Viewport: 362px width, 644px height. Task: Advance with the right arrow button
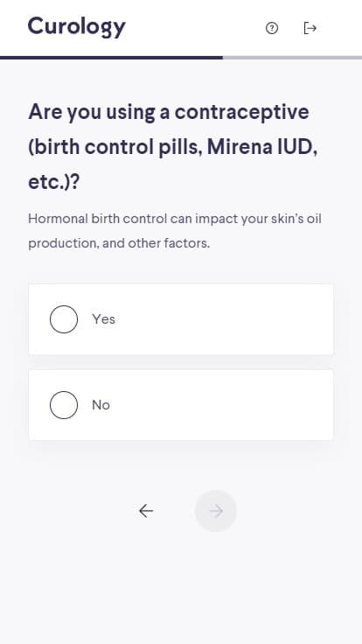(x=216, y=511)
